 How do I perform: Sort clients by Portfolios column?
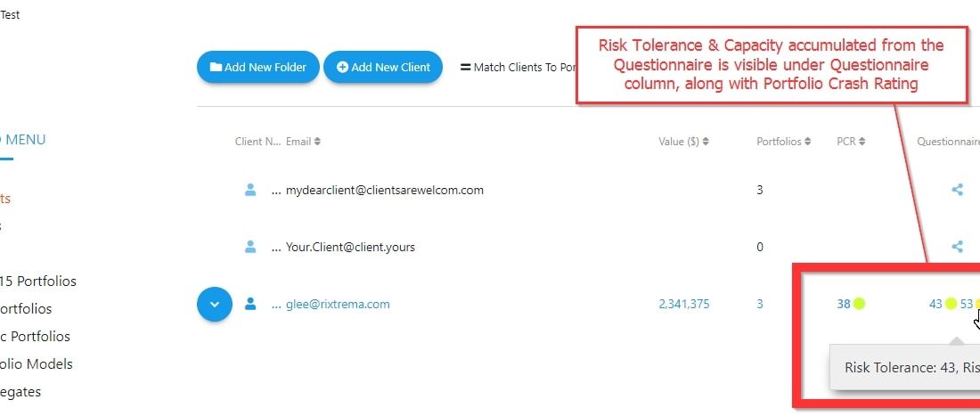tap(784, 142)
